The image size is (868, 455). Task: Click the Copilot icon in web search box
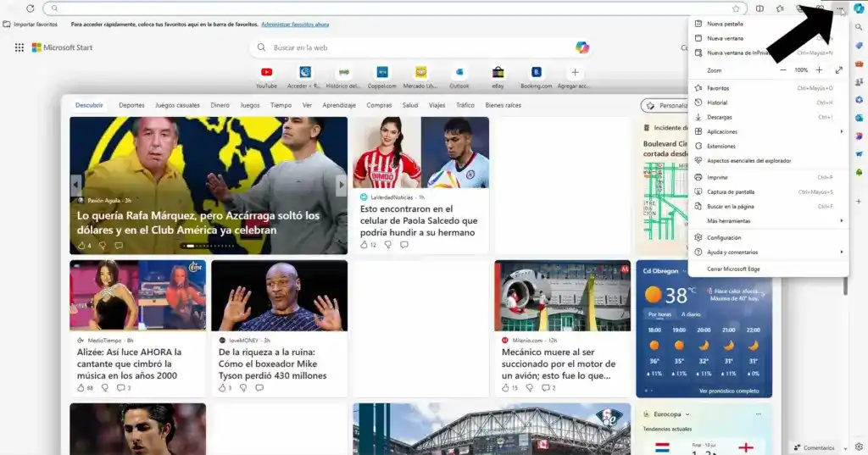coord(581,47)
